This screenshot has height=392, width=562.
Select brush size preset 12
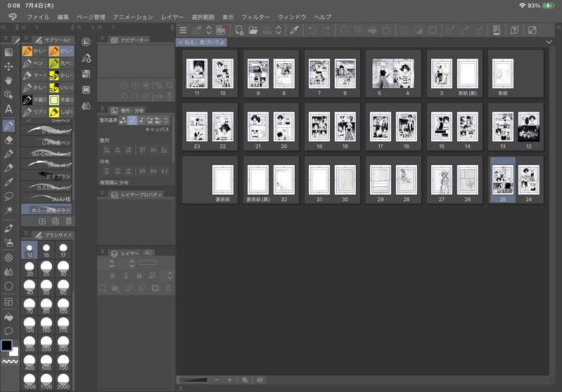click(30, 250)
